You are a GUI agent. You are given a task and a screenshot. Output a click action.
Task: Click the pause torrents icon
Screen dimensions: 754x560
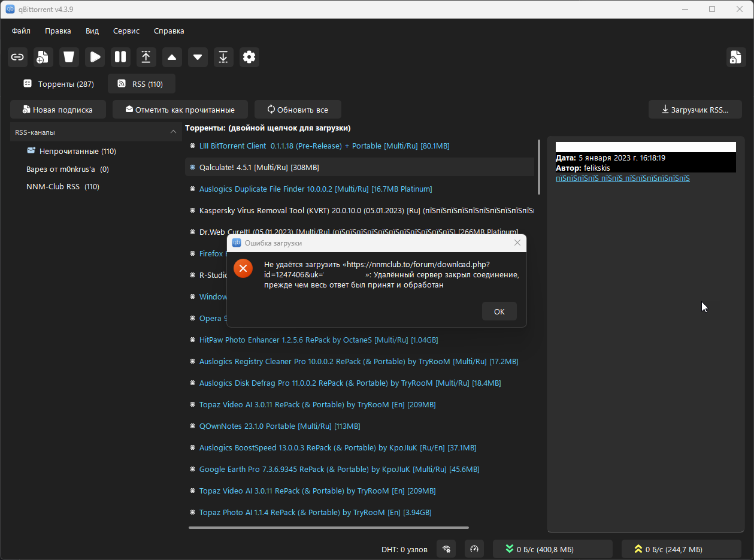point(120,57)
